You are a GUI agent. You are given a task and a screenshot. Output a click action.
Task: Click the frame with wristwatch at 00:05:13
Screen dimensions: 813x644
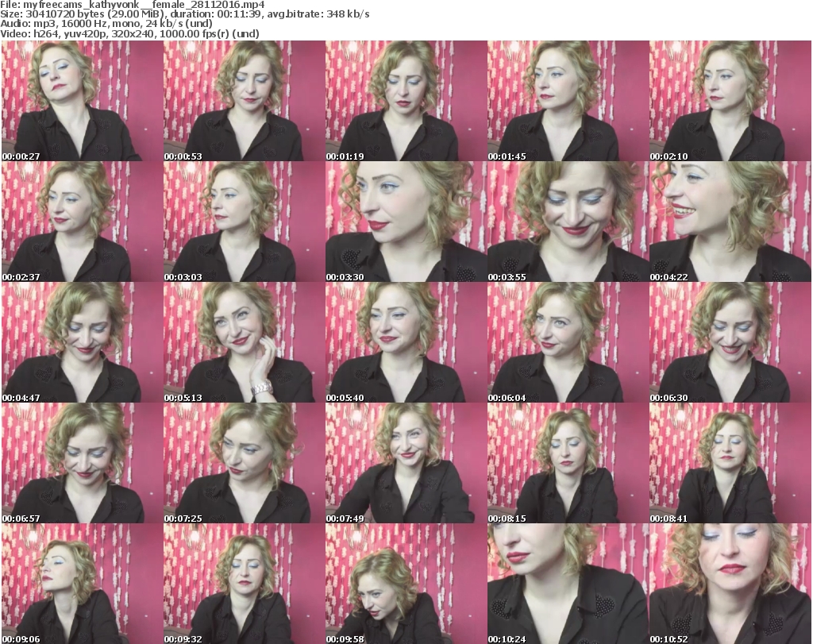click(x=244, y=342)
